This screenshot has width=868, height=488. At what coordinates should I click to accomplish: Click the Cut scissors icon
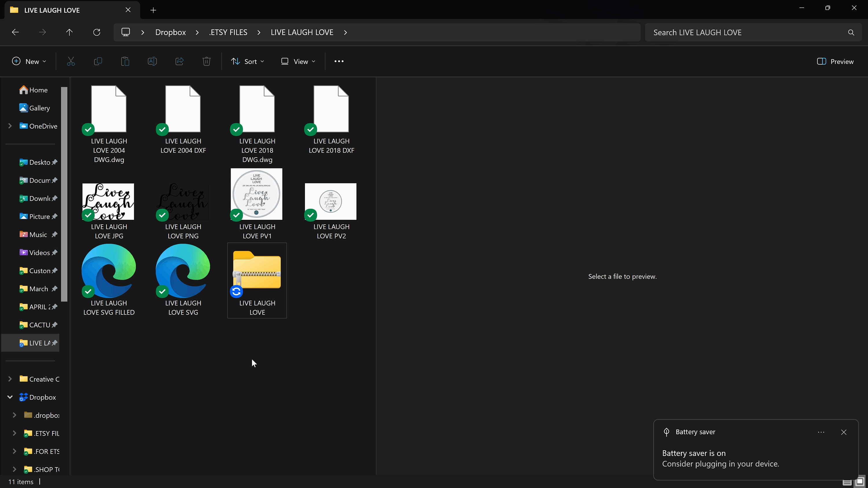(x=71, y=61)
